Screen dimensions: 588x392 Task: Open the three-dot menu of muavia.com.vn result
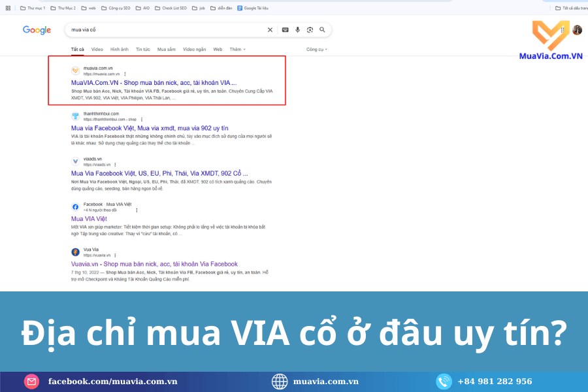click(125, 74)
